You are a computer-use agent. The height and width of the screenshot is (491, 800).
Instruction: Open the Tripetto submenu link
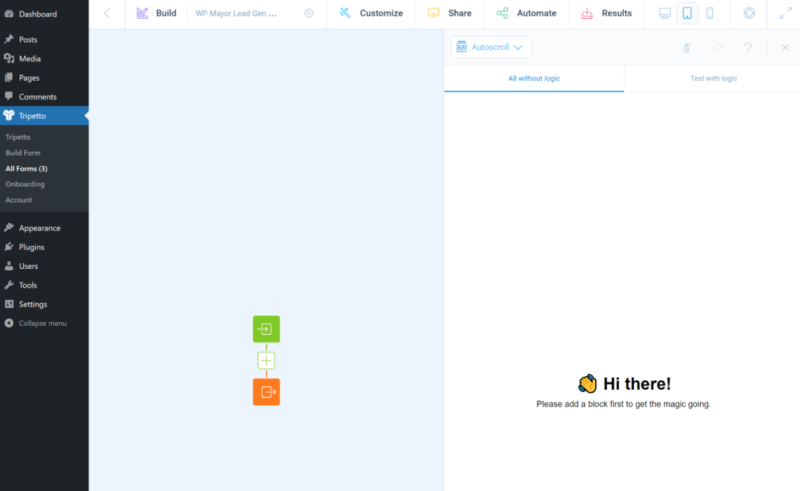[18, 137]
